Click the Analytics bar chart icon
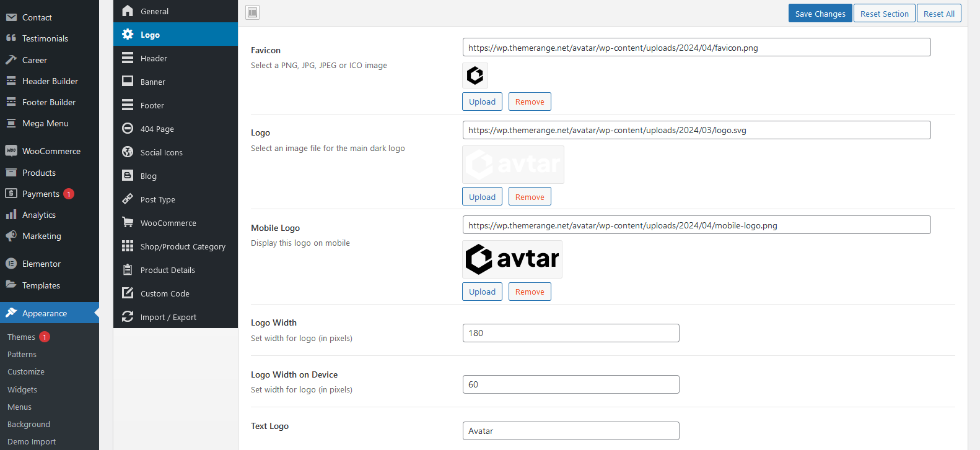The width and height of the screenshot is (980, 450). tap(11, 215)
